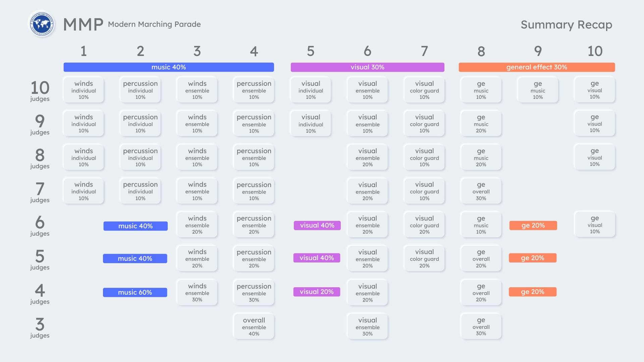Select the Summary Recap title
This screenshot has width=644, height=362.
566,24
